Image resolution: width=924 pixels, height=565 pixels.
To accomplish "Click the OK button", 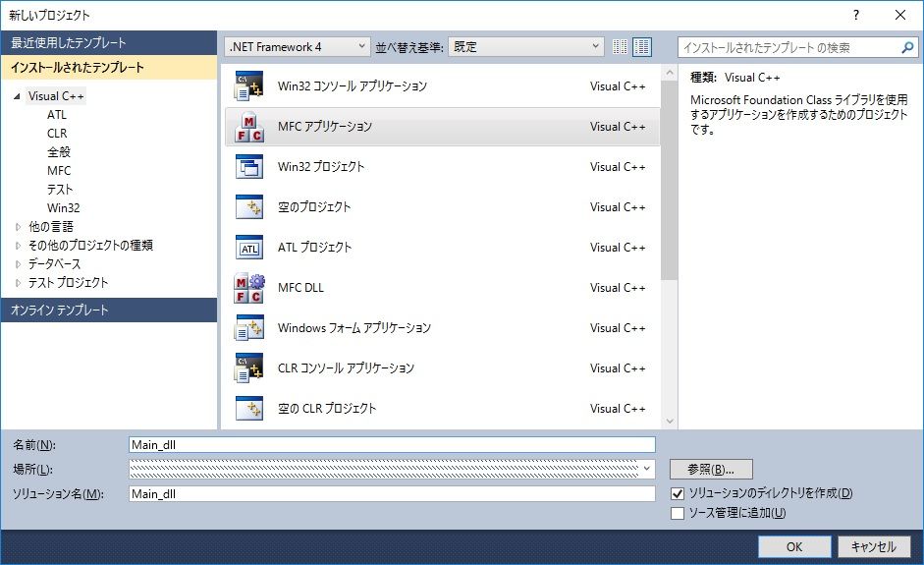I will point(794,546).
